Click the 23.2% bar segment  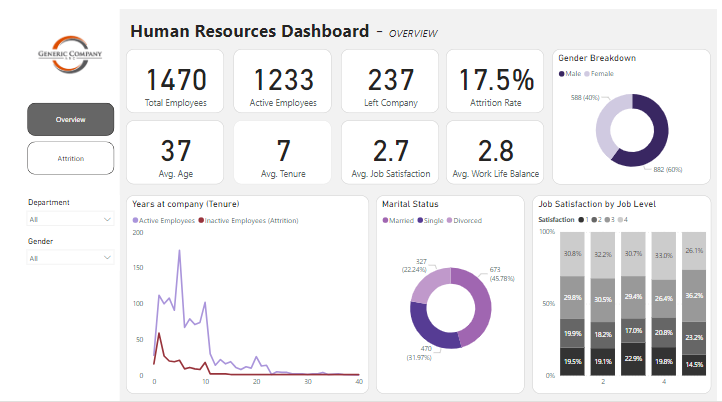[x=694, y=338]
